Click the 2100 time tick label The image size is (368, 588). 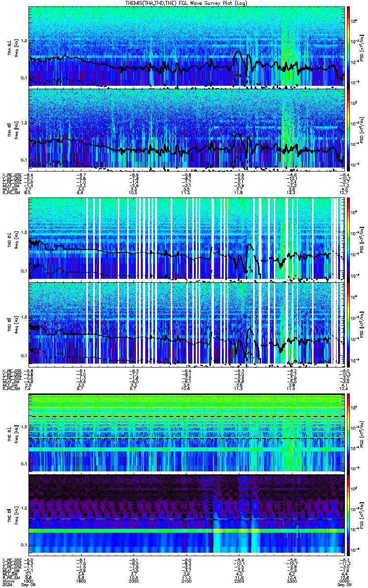click(x=186, y=581)
